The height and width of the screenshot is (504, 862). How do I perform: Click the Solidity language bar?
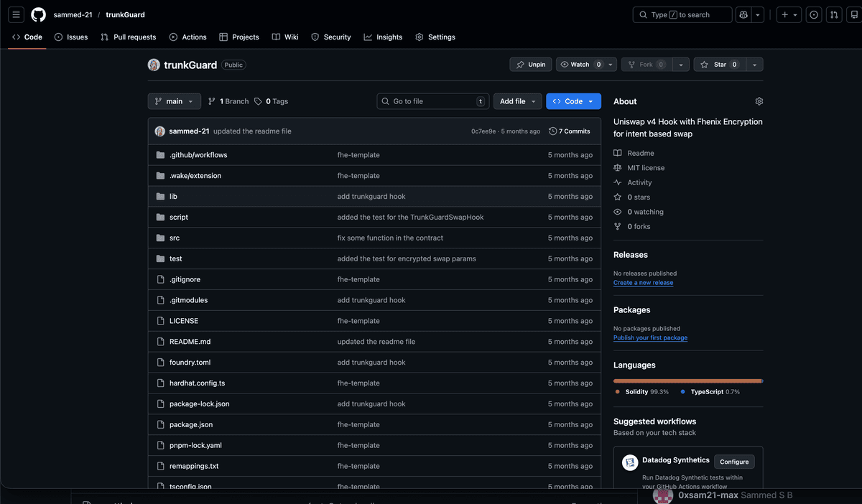[686, 381]
